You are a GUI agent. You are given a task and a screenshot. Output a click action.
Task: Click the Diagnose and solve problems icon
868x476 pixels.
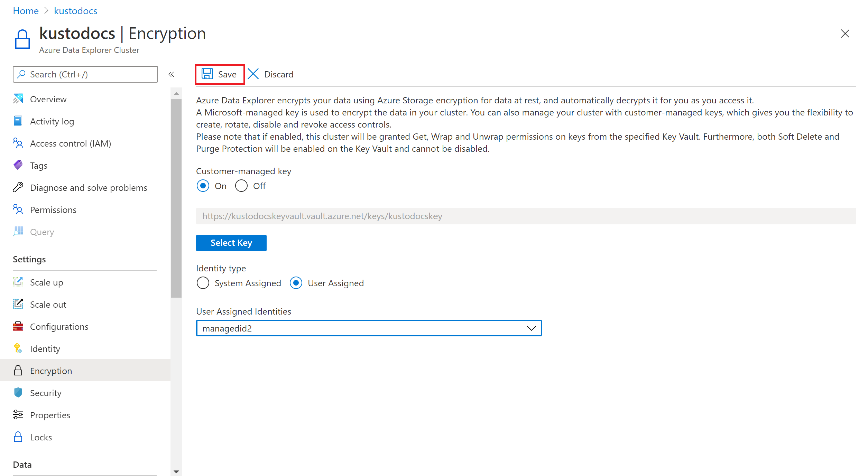click(18, 187)
